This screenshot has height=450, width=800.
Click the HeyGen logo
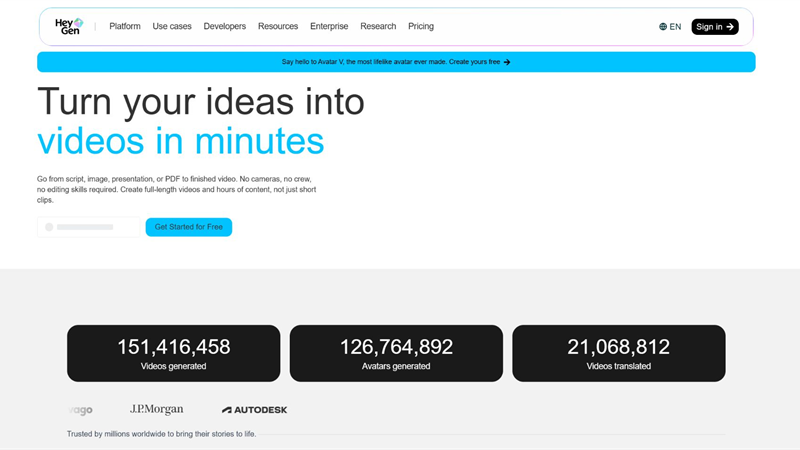69,26
